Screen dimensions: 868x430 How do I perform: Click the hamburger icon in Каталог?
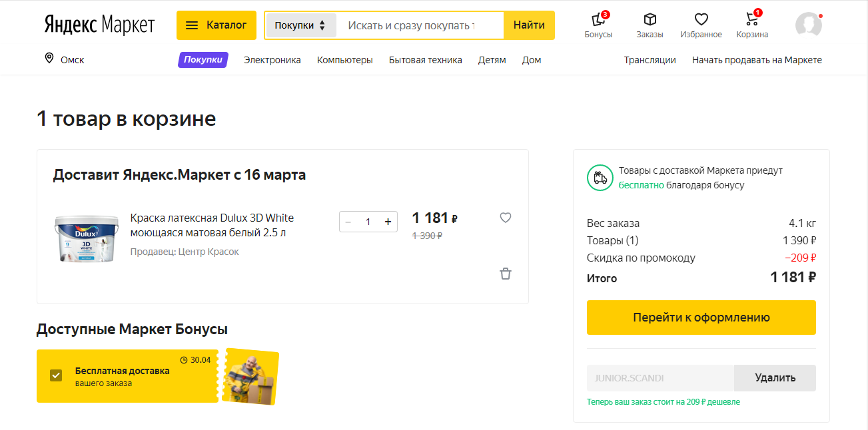tap(192, 25)
